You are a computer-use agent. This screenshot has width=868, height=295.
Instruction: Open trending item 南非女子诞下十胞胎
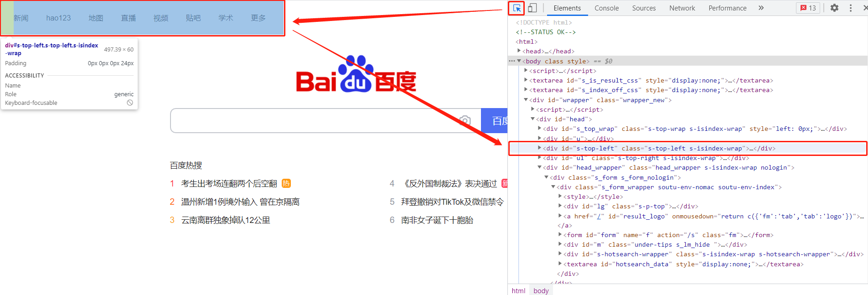click(x=437, y=220)
